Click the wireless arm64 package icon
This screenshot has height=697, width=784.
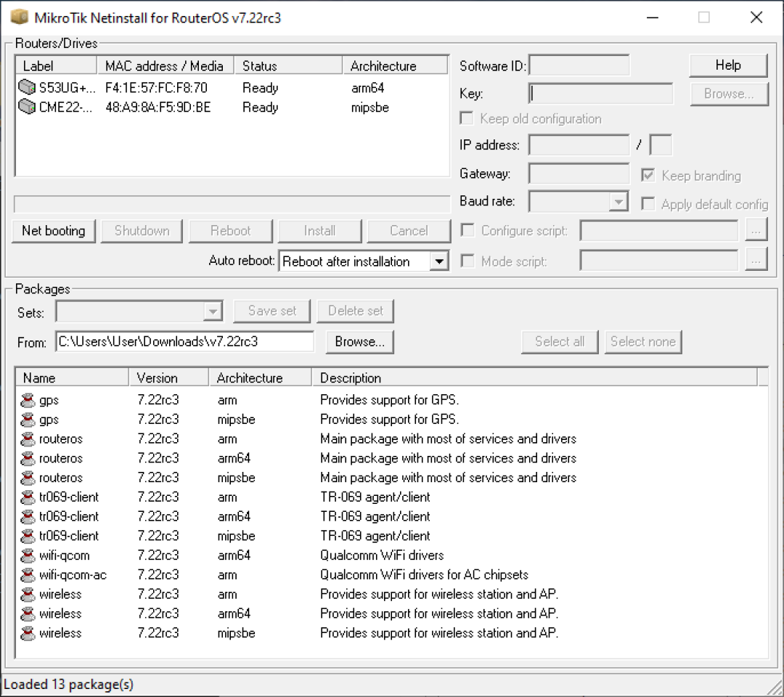coord(28,614)
